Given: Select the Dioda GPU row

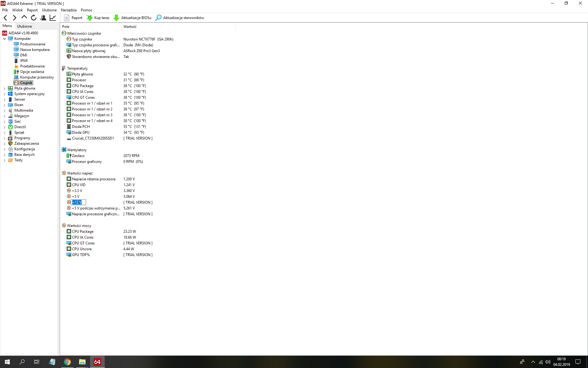Looking at the screenshot, I should (x=148, y=132).
